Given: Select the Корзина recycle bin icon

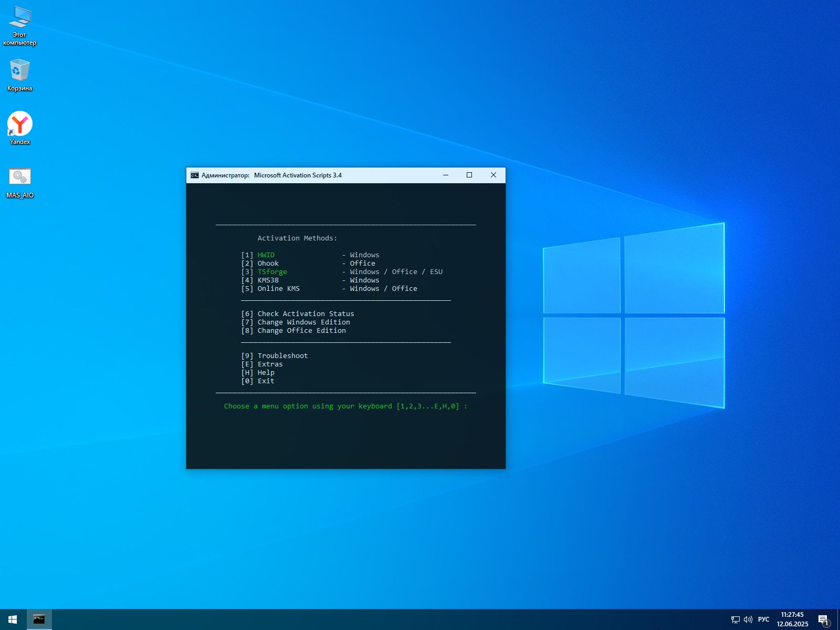Looking at the screenshot, I should (20, 75).
